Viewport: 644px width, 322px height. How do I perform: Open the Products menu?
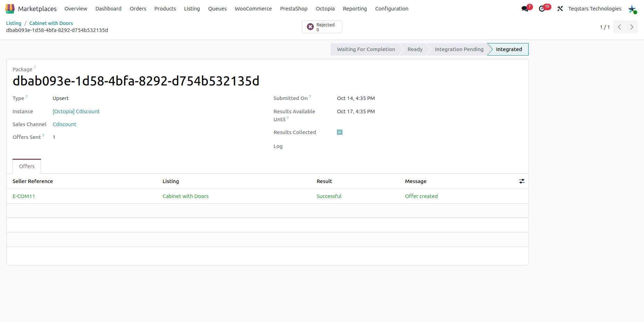coord(165,9)
